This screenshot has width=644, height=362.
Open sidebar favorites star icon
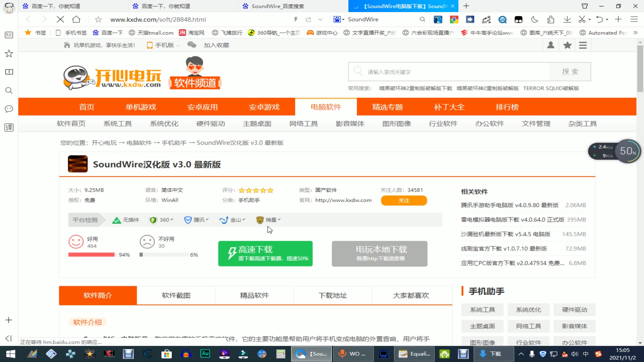9,54
